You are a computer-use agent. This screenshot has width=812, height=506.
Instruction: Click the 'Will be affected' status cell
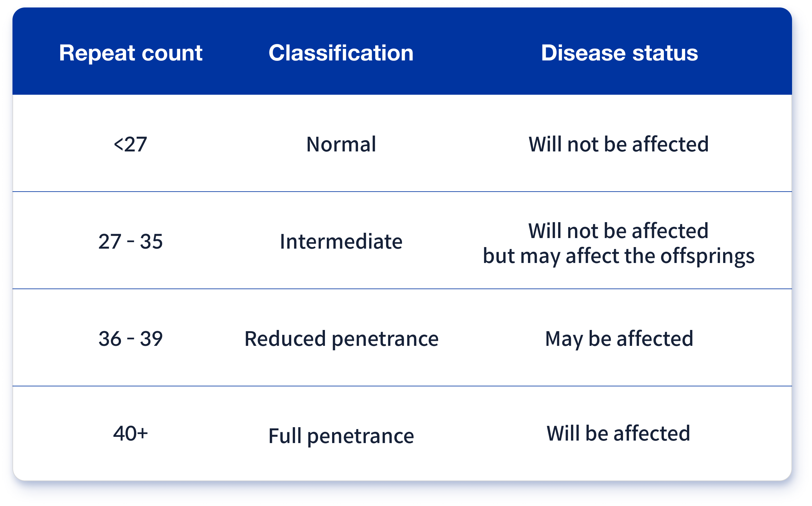[x=618, y=433]
